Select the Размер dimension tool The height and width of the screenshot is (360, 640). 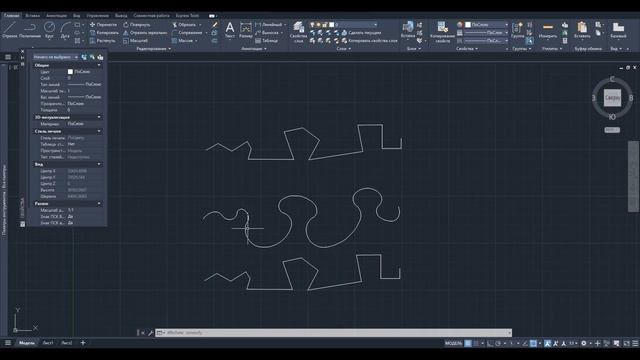coord(246,30)
